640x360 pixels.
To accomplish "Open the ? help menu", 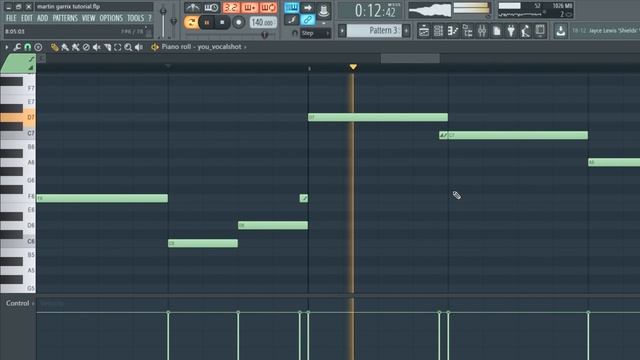I will [x=150, y=18].
